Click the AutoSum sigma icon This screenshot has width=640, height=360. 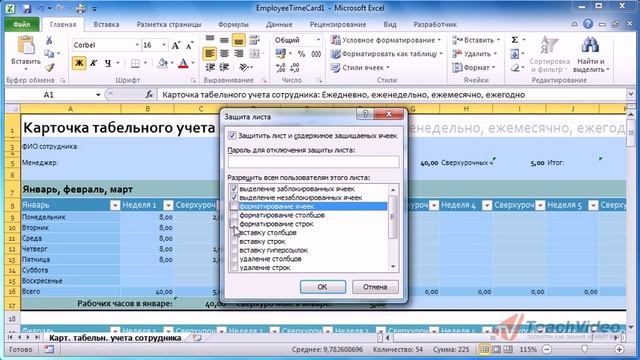(515, 40)
